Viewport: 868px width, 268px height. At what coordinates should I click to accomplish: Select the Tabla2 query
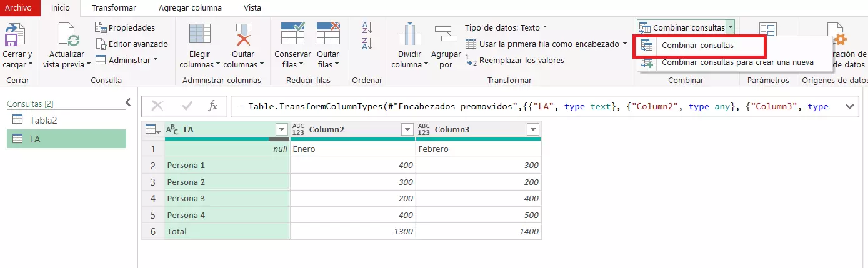pos(43,120)
